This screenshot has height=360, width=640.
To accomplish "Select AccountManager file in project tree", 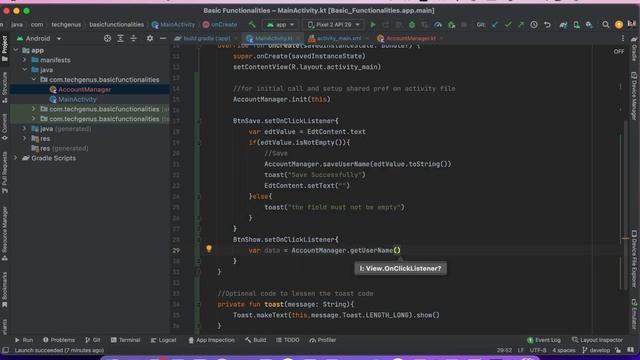I will pos(84,89).
